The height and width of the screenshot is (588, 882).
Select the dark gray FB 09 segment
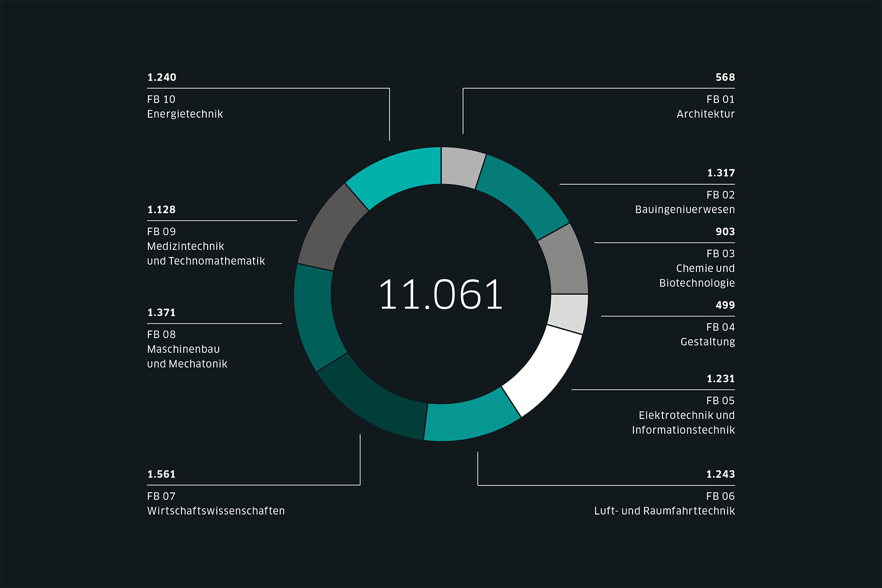(x=332, y=228)
